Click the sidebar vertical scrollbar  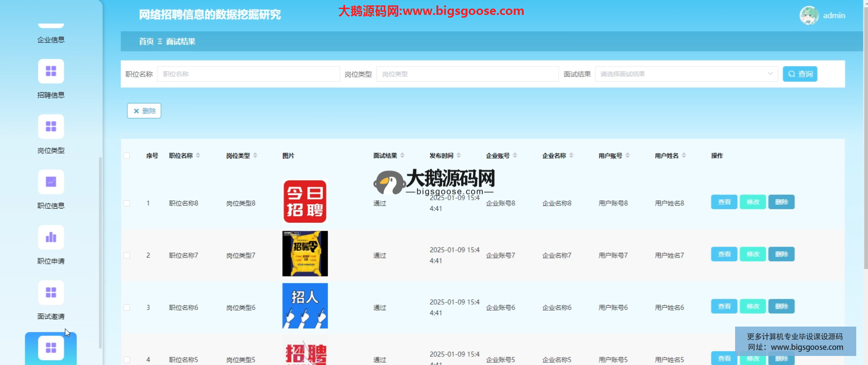100,253
